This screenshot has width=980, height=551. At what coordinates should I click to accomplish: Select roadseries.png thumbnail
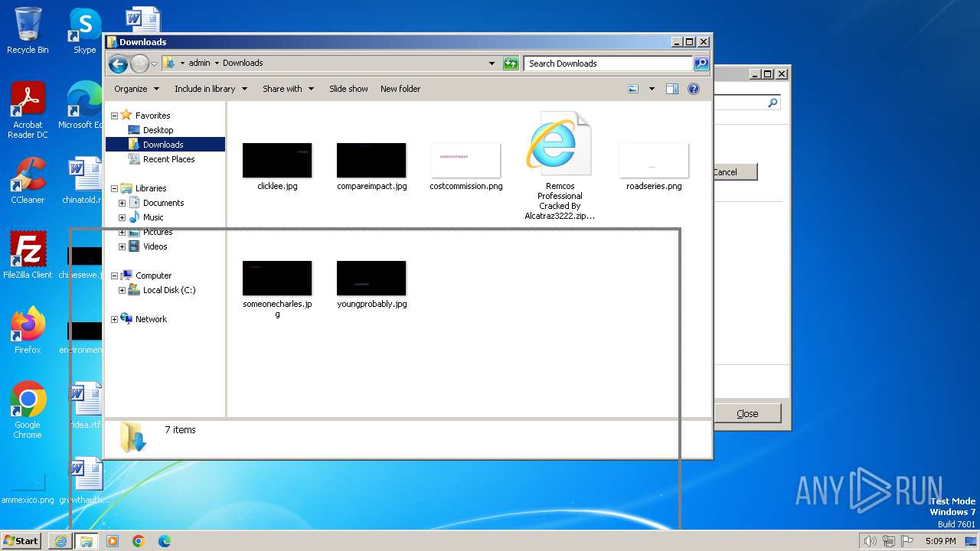(654, 160)
